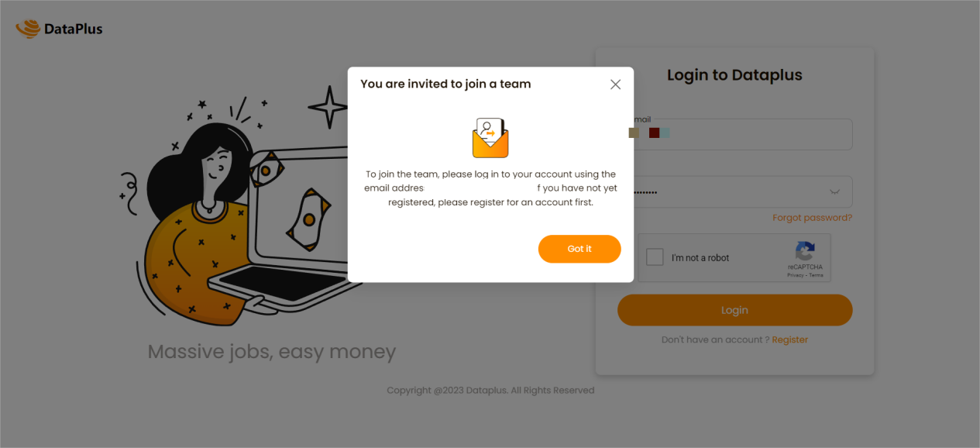Screen dimensions: 980x448
Task: Toggle password visibility eye icon
Action: [x=835, y=191]
